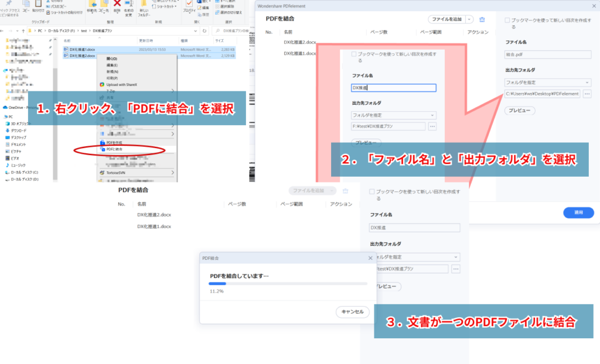Viewport: 600px width, 364px height.
Task: Sort by the 更新日時 column header in Explorer
Action: point(146,40)
